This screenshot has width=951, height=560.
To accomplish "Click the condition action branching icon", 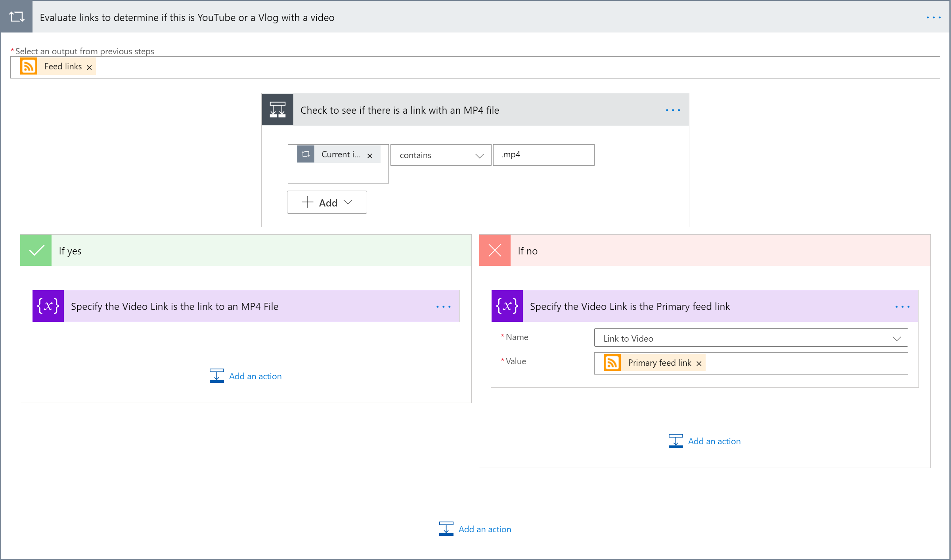I will (277, 110).
